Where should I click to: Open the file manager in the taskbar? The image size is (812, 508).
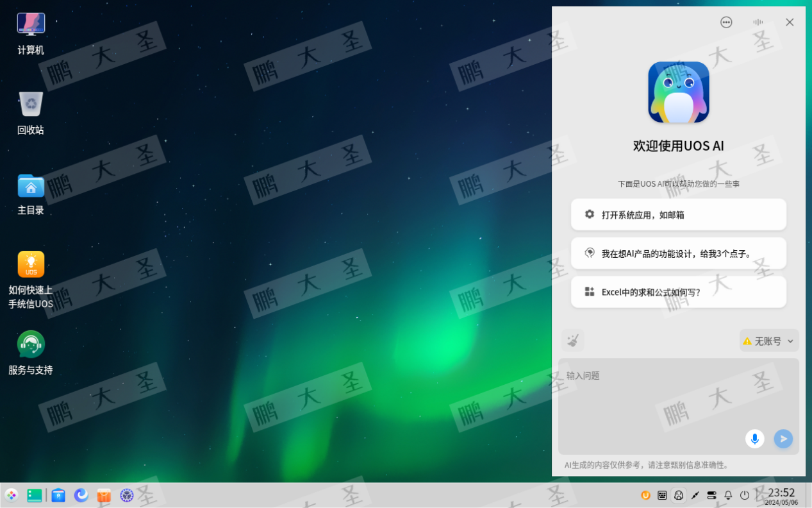click(x=58, y=495)
